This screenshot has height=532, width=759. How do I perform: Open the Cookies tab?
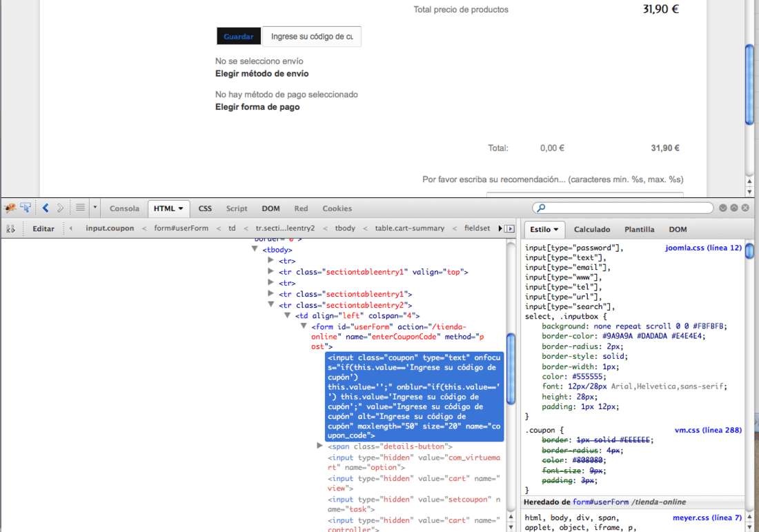[x=337, y=208]
